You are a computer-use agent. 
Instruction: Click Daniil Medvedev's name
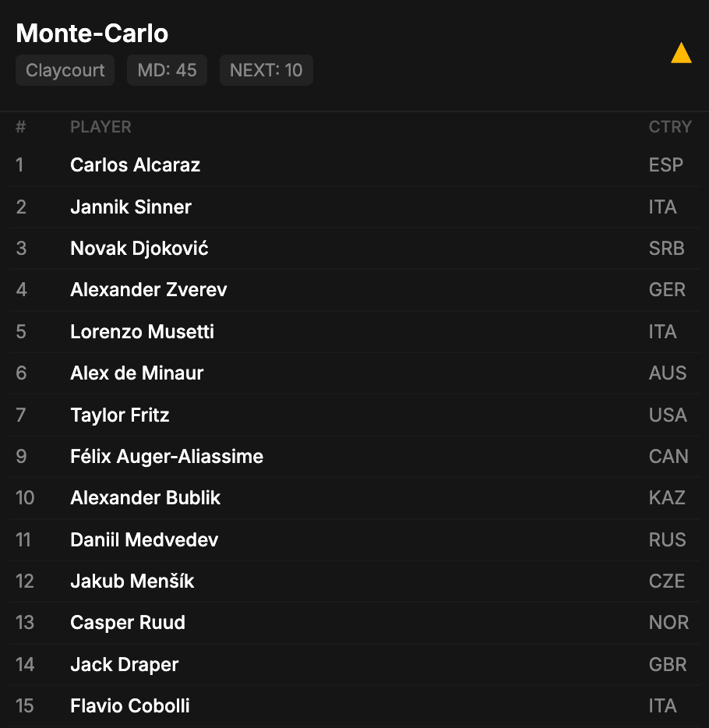(x=144, y=540)
